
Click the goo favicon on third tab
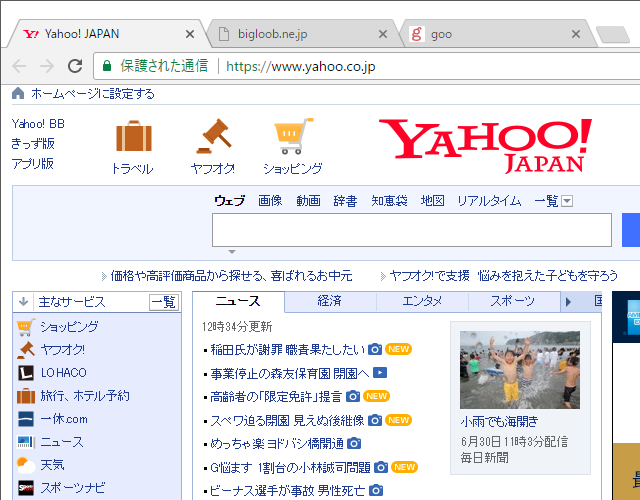[x=417, y=34]
